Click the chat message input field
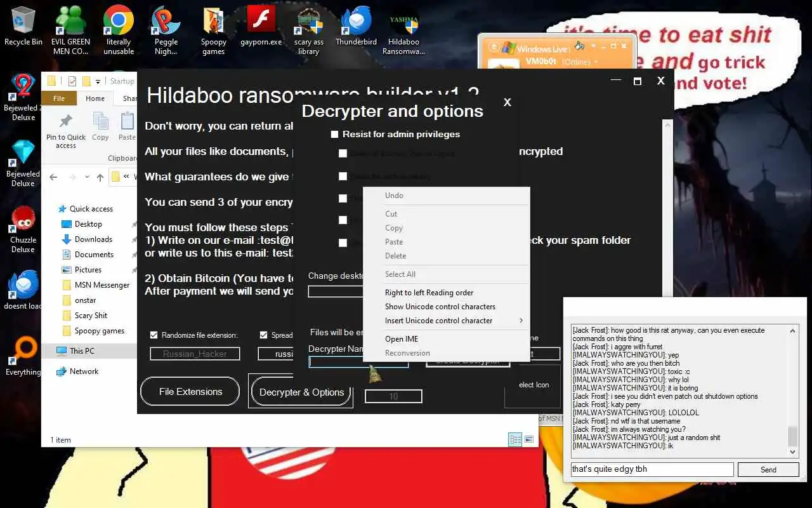The image size is (812, 508). point(652,469)
